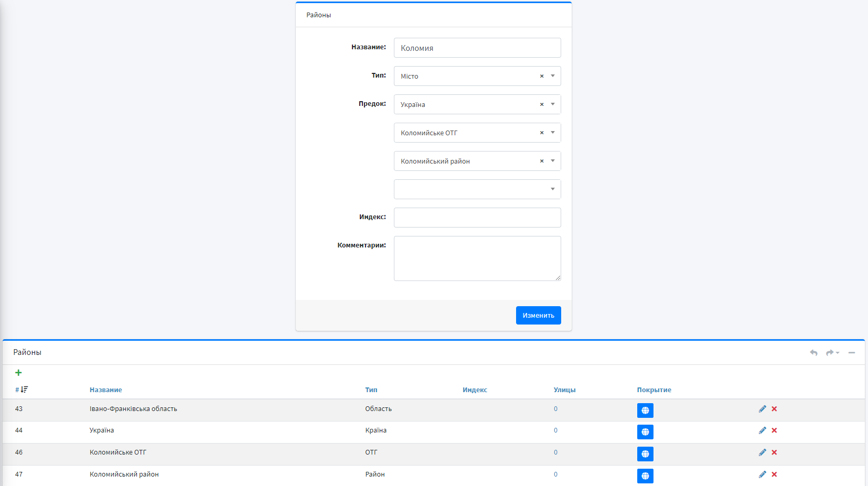Open coverage globe for Україна row
Image resolution: width=868 pixels, height=486 pixels.
point(645,431)
